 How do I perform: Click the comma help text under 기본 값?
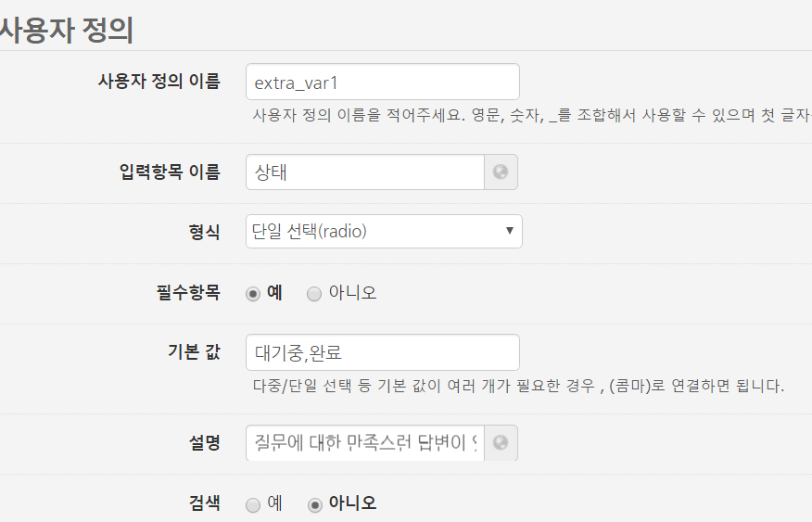(x=518, y=385)
